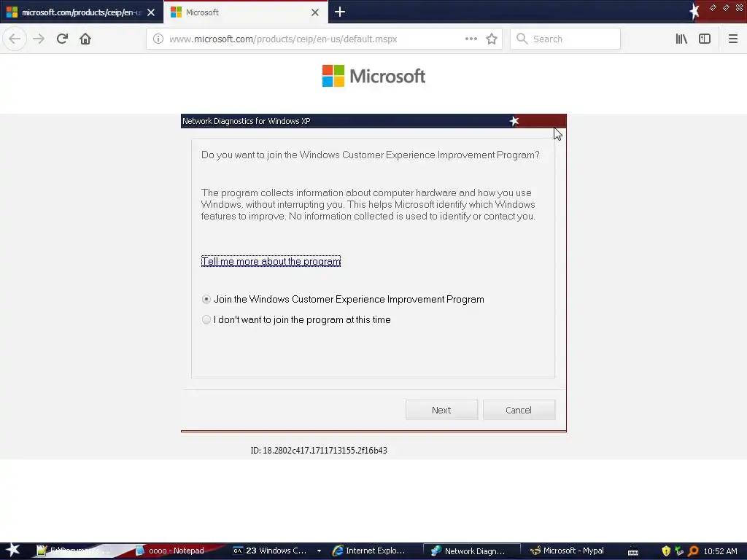Click the 'Do you want to join' question text
The image size is (747, 560).
pos(370,155)
